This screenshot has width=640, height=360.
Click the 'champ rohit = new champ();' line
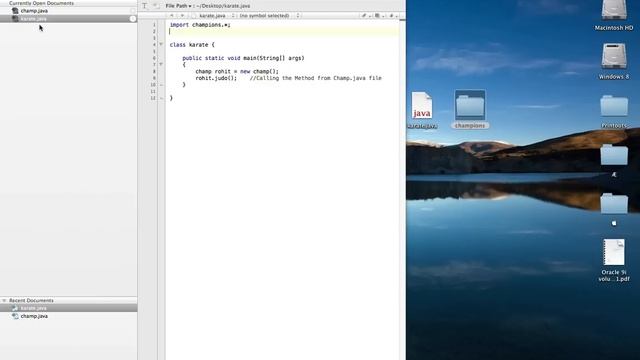point(237,71)
